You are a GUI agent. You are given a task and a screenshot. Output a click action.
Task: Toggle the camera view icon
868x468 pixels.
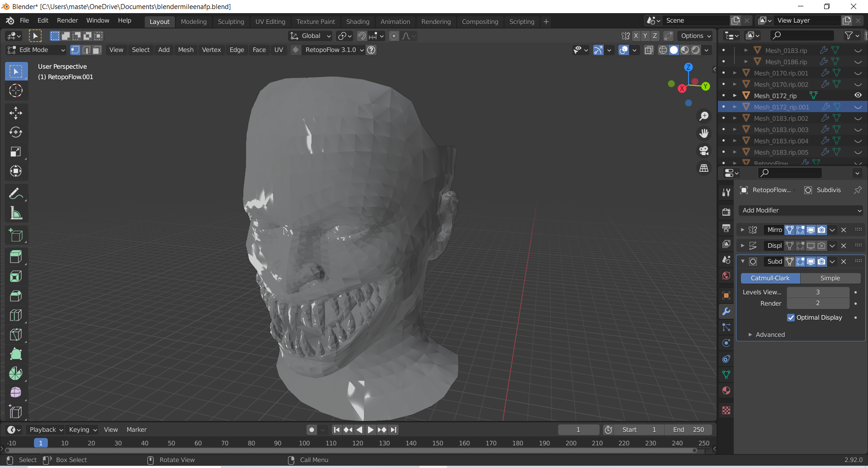click(704, 151)
